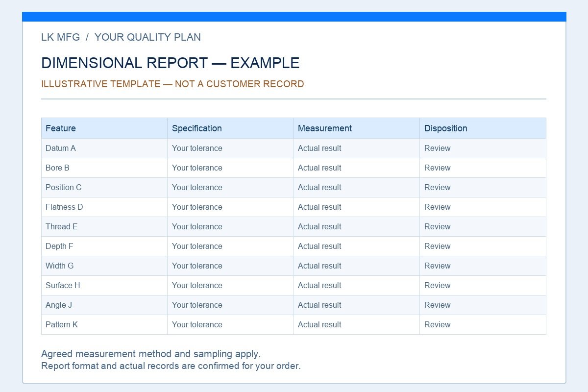Click 'Your tolerance' in the Angle J row
The width and height of the screenshot is (588, 392).
[x=197, y=305]
